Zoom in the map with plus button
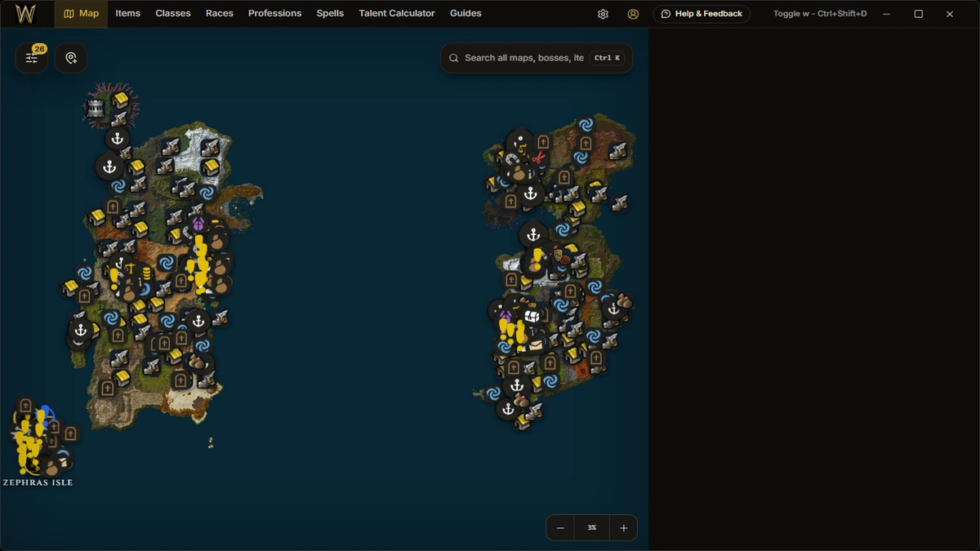Screen dimensions: 980x551 pos(623,528)
